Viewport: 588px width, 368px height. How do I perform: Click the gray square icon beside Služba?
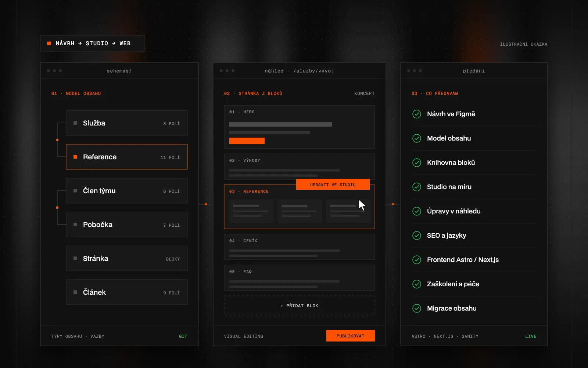coord(75,123)
